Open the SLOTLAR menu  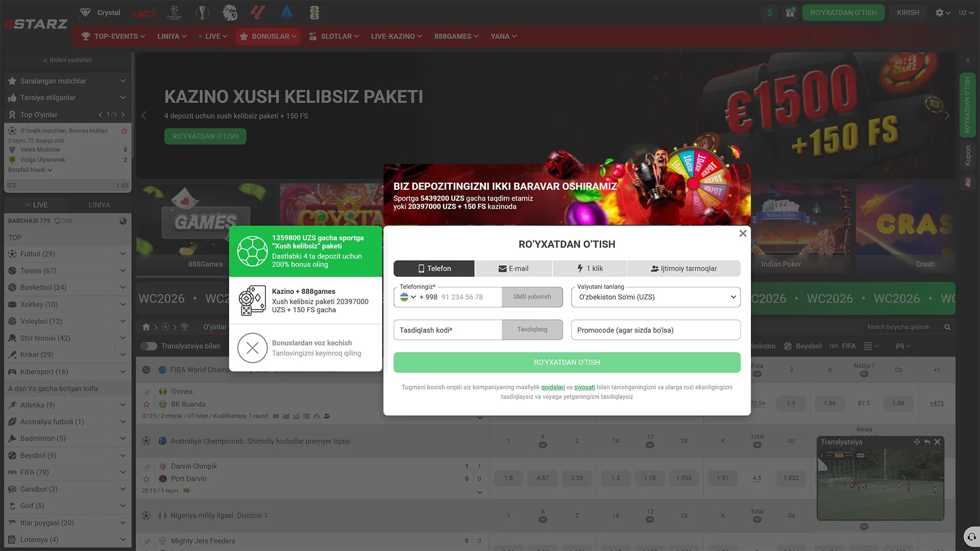pyautogui.click(x=334, y=36)
